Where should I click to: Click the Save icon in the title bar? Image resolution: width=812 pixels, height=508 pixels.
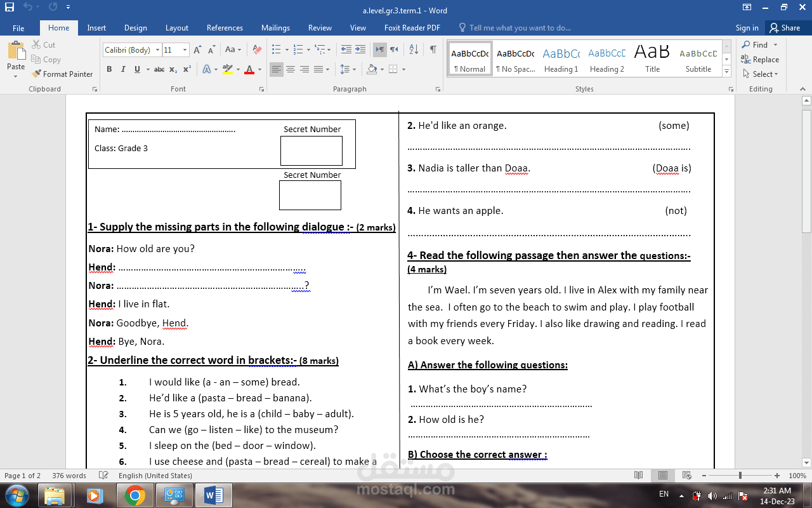click(10, 8)
